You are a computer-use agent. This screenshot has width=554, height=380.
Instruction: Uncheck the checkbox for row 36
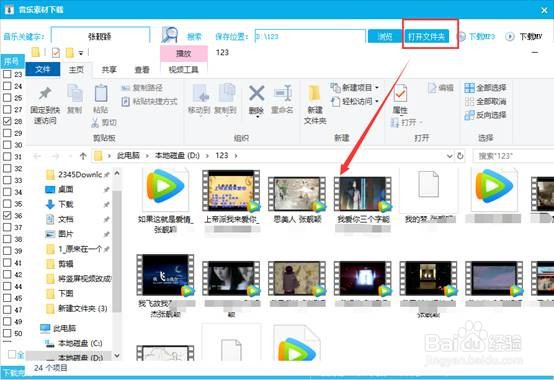pyautogui.click(x=7, y=215)
